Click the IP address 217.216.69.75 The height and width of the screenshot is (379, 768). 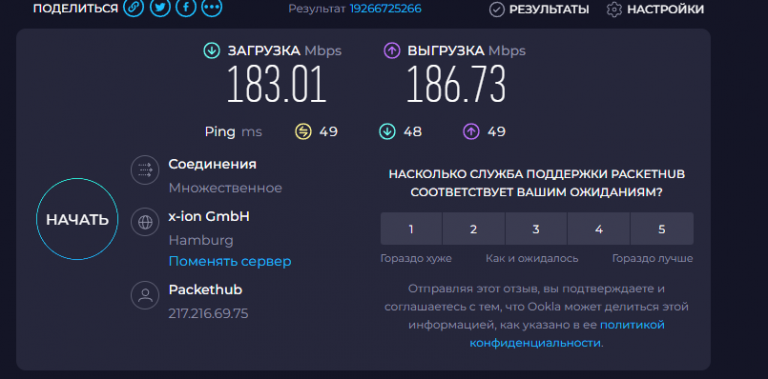pos(208,313)
